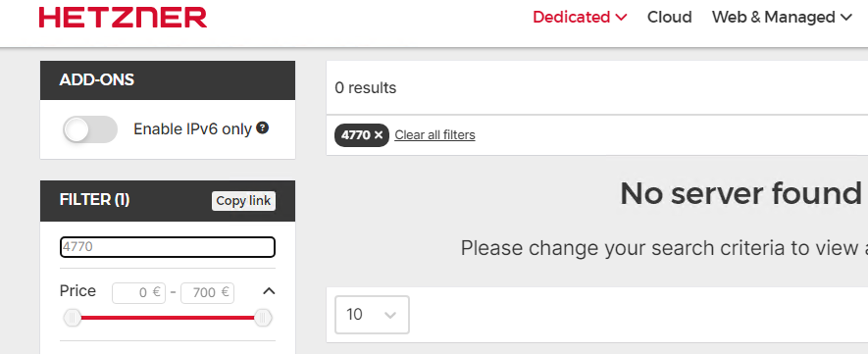Click the Copy link button
The height and width of the screenshot is (354, 868).
[243, 201]
